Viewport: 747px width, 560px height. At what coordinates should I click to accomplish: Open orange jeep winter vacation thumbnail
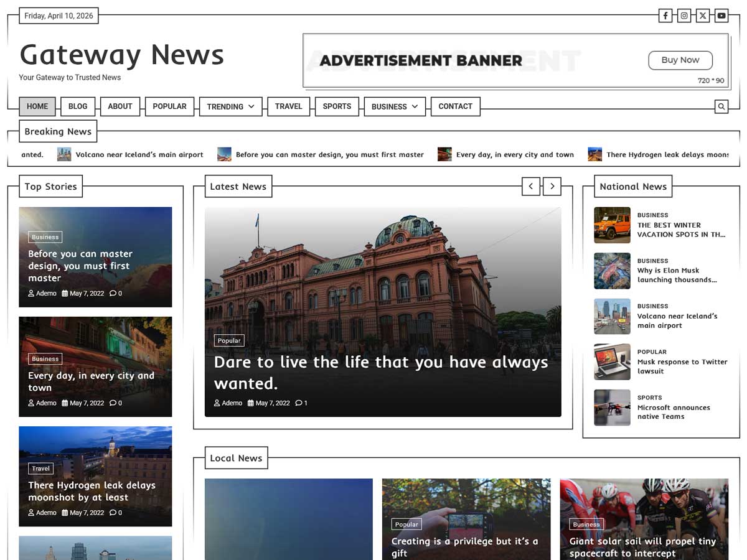coord(612,225)
